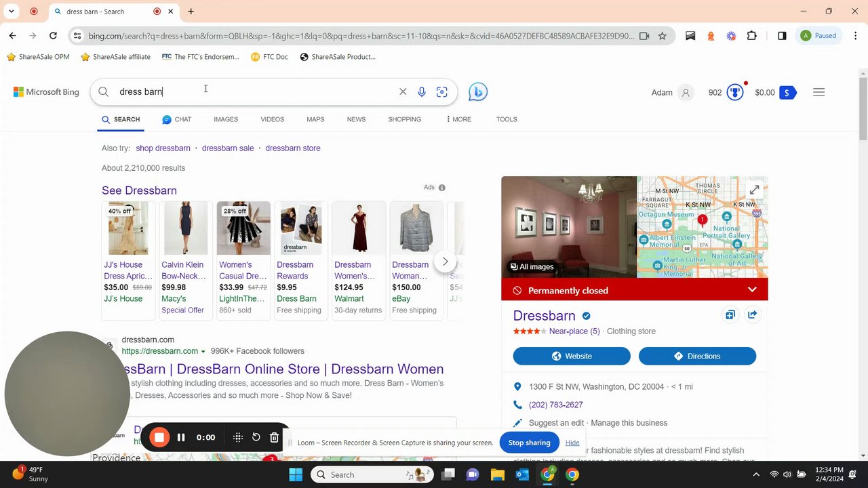868x488 pixels.
Task: Go back to the previous page
Action: (12, 36)
